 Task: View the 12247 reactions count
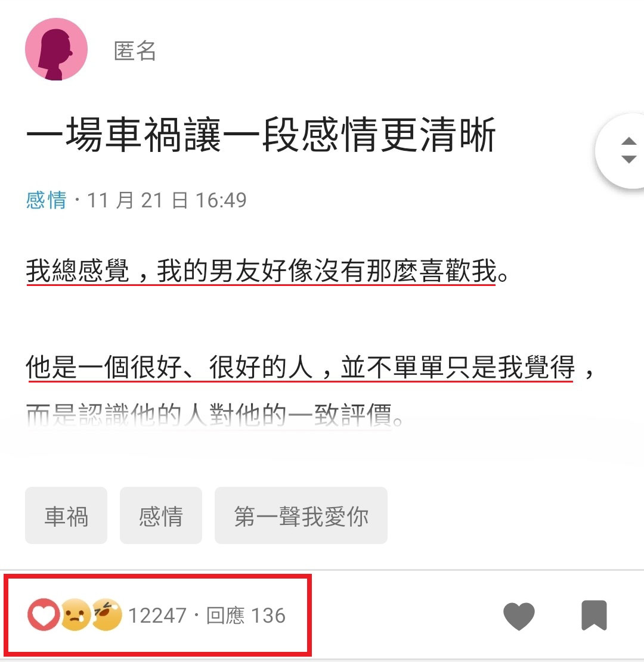click(157, 616)
